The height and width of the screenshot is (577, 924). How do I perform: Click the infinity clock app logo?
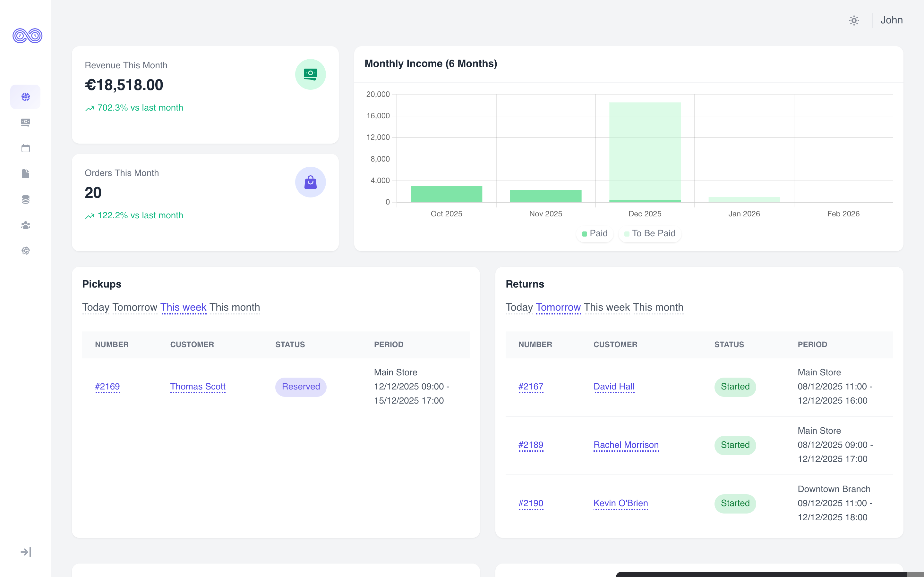click(27, 36)
